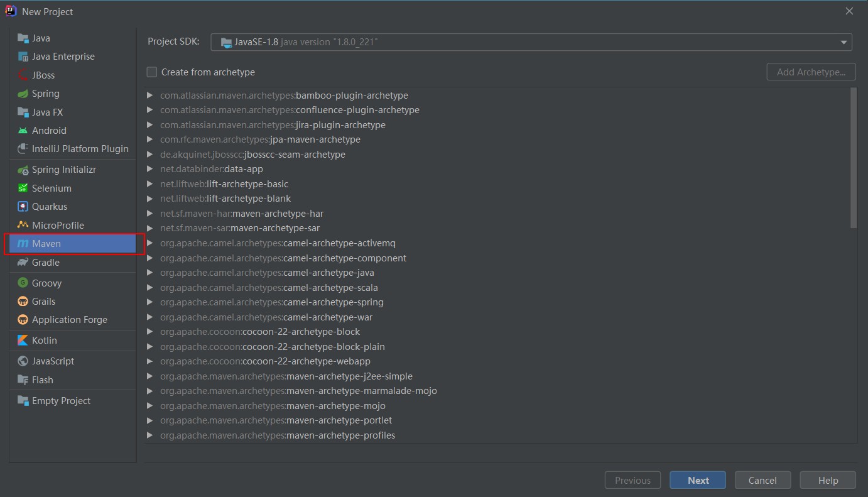868x497 pixels.
Task: Select maven-archetype-profiles row
Action: 497,435
